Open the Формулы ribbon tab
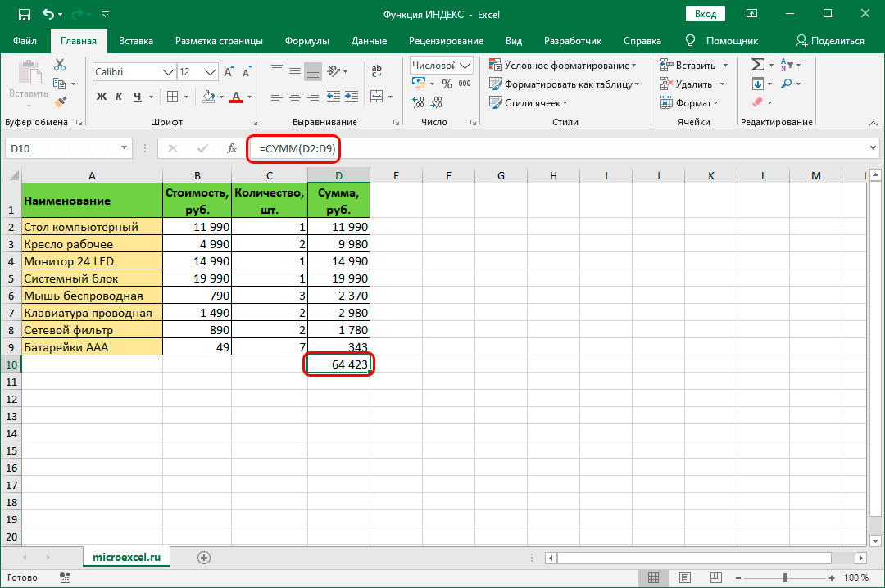The width and height of the screenshot is (885, 588). click(307, 41)
